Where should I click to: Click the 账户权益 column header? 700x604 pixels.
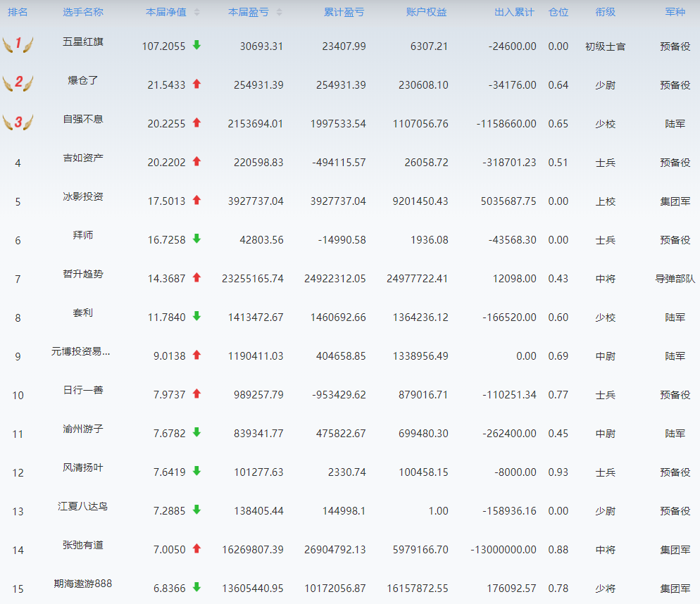(426, 13)
